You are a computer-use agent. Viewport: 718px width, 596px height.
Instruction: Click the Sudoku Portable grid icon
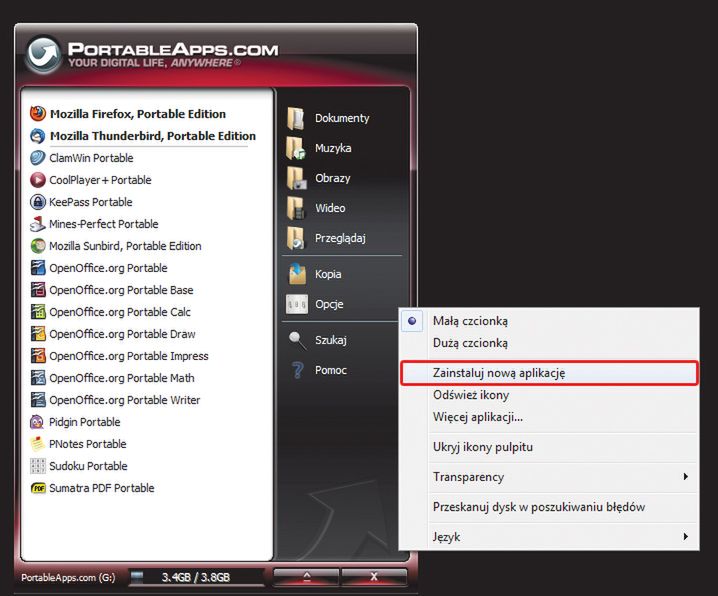(38, 466)
